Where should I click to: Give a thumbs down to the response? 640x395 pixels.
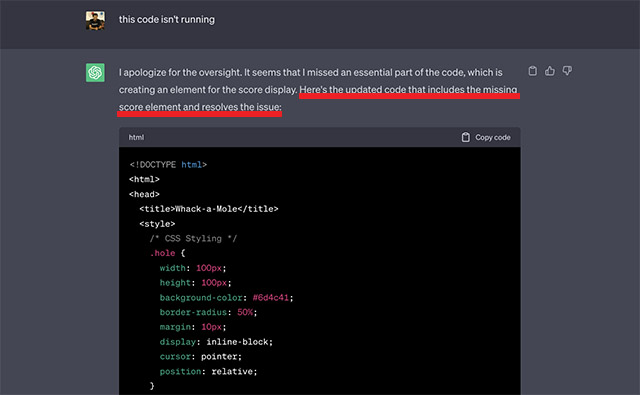(x=567, y=71)
